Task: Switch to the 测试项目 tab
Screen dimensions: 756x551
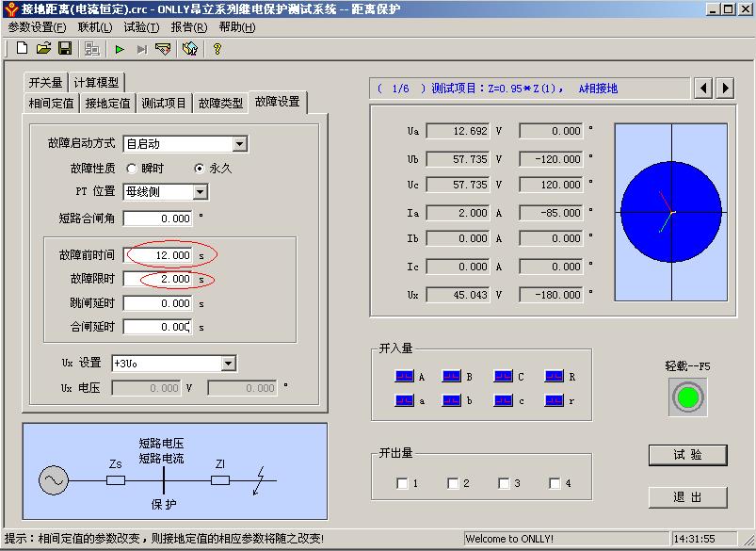Action: 164,104
